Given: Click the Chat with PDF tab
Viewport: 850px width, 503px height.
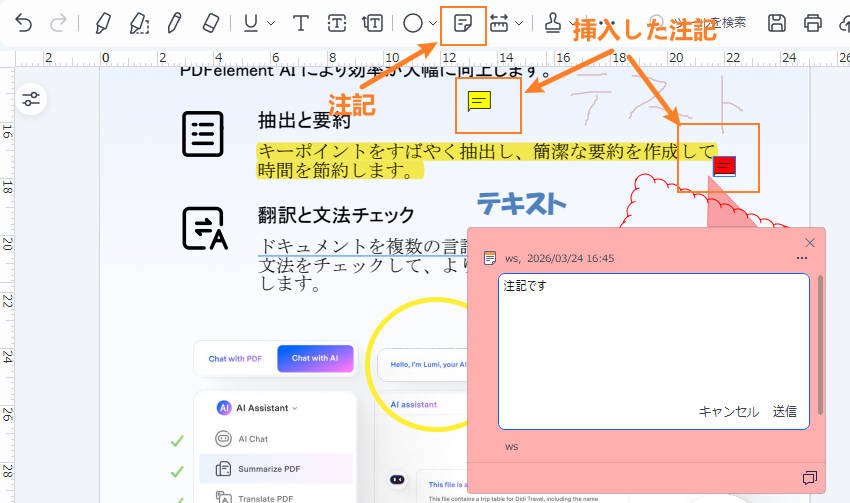Looking at the screenshot, I should 235,359.
